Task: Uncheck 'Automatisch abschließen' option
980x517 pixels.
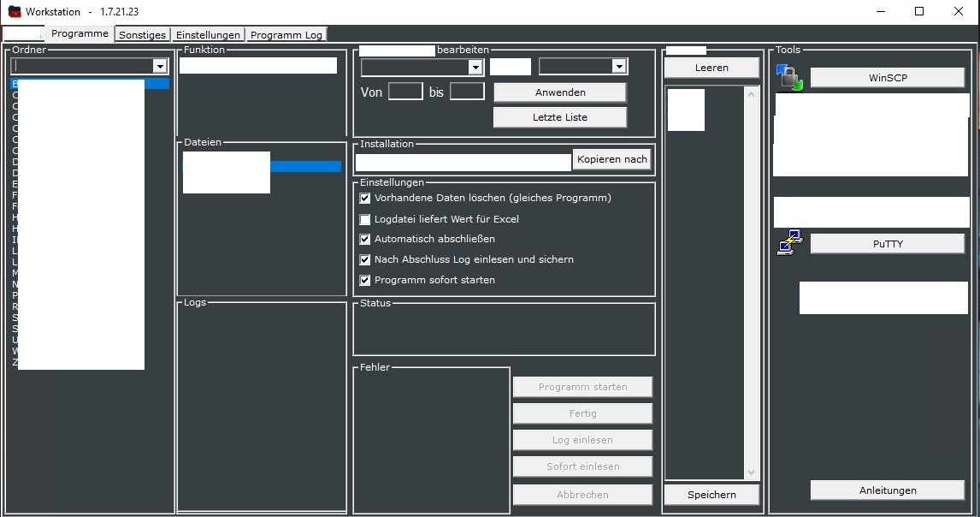Action: (365, 240)
